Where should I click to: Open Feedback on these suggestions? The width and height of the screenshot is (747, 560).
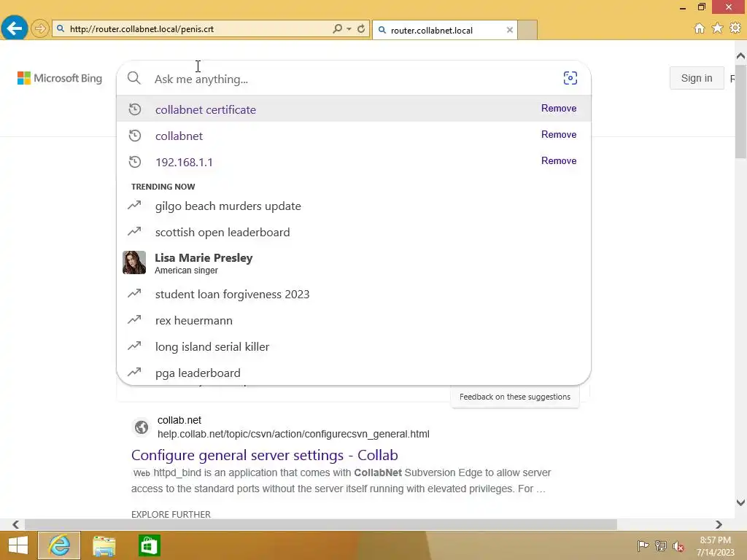point(514,397)
